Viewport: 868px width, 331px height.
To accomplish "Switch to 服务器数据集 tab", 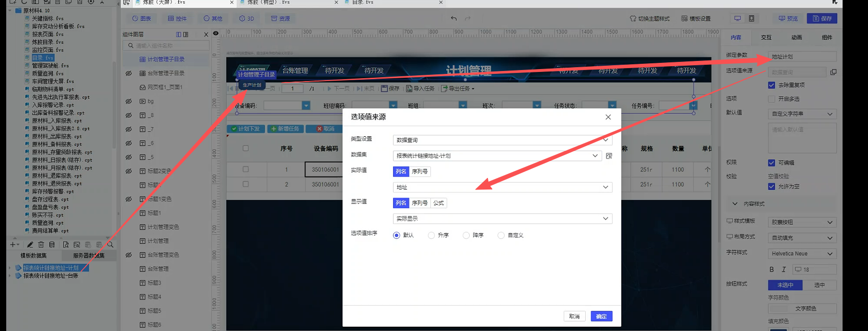I will [88, 256].
